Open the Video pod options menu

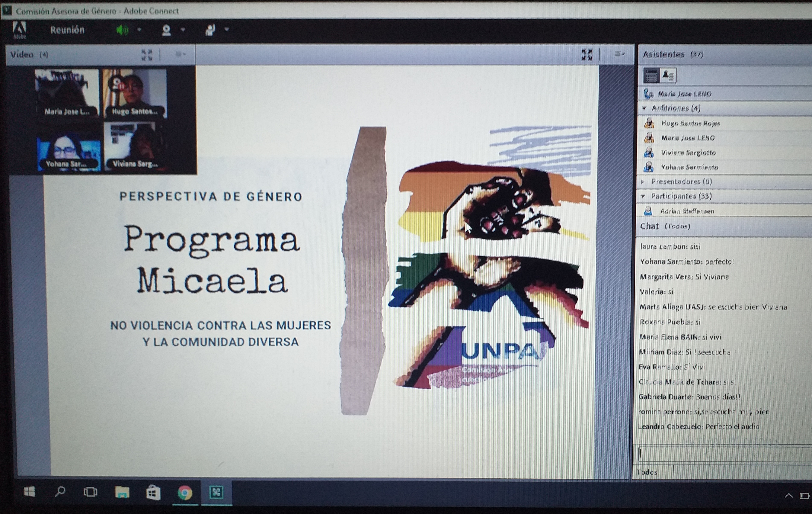180,54
